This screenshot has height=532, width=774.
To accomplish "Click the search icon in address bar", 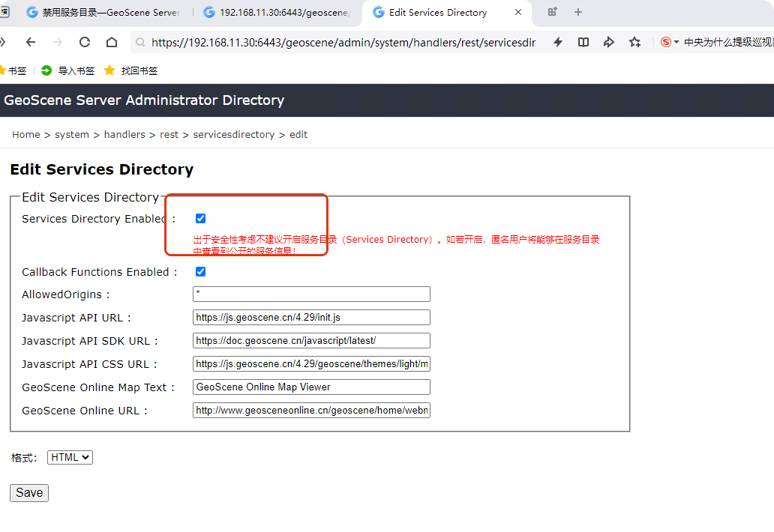I will 141,43.
